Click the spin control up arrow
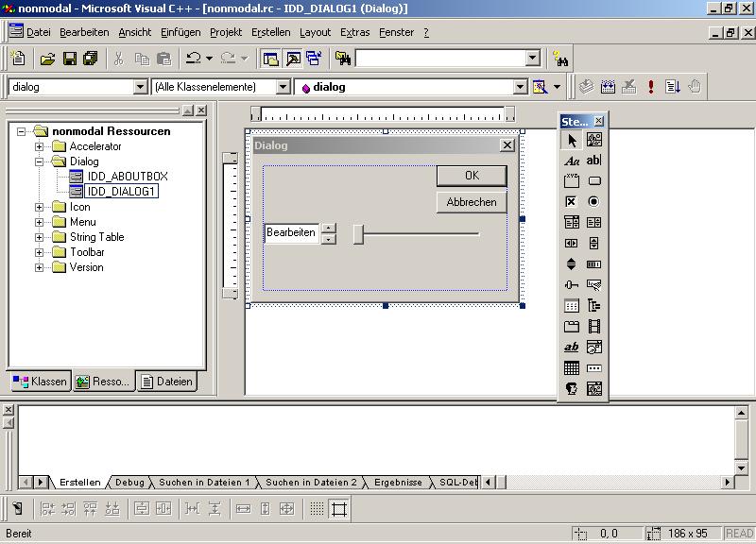Viewport: 756px width, 544px height. coord(328,229)
